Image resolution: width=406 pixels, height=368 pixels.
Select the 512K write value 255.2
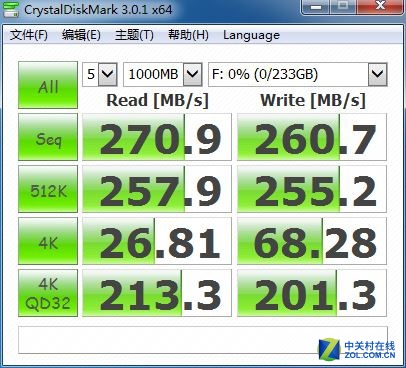(312, 189)
